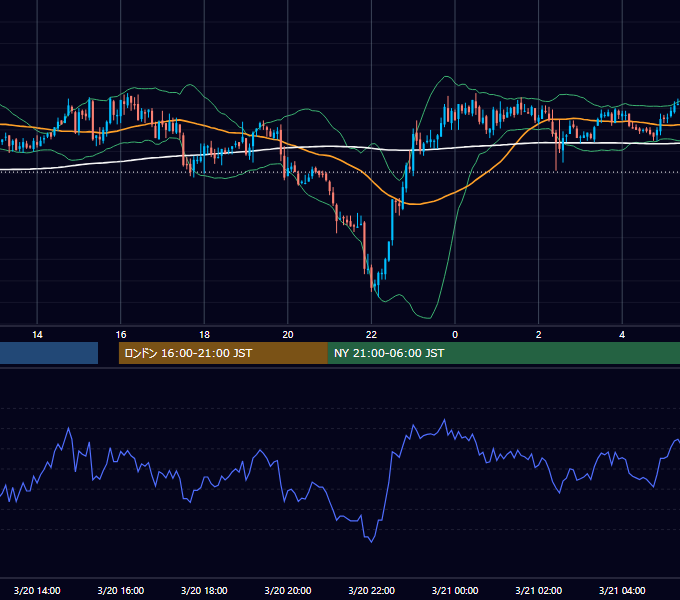Click the 3/20 16:00 date label
Screen dimensions: 680x600
121,590
